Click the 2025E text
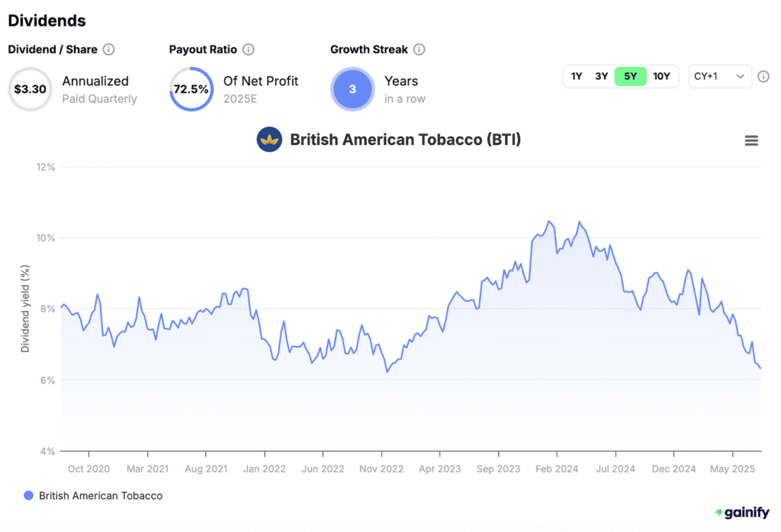Viewport: 781px width, 532px height. click(240, 98)
